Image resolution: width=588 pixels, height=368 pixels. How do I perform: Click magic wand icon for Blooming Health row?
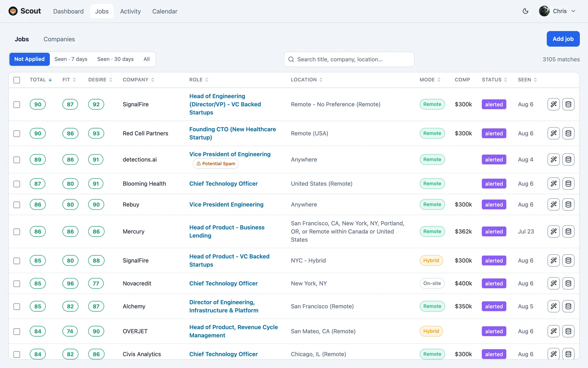[554, 184]
